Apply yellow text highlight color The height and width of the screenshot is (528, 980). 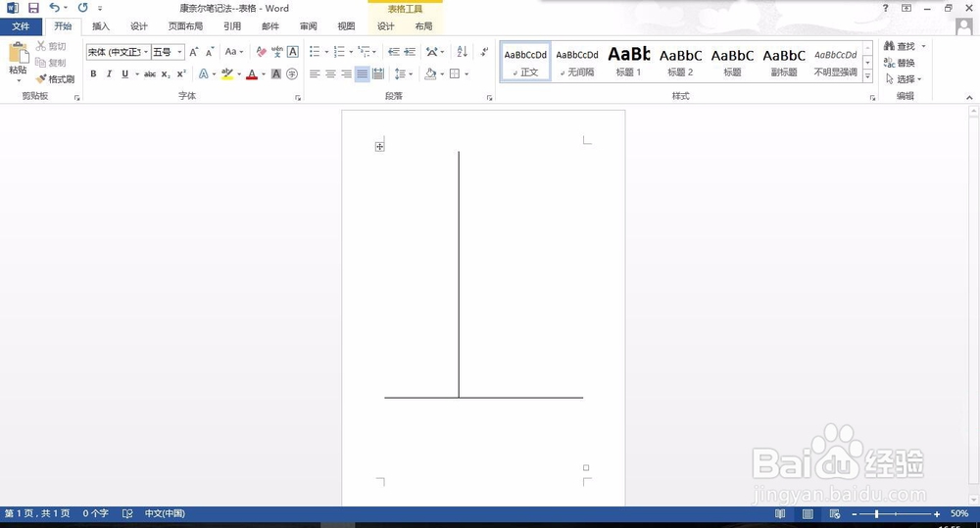227,73
